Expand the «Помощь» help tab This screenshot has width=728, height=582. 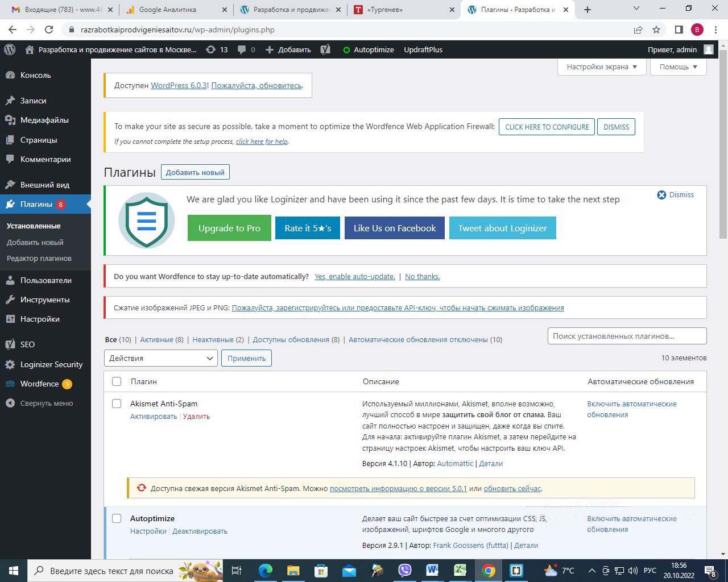pos(679,66)
